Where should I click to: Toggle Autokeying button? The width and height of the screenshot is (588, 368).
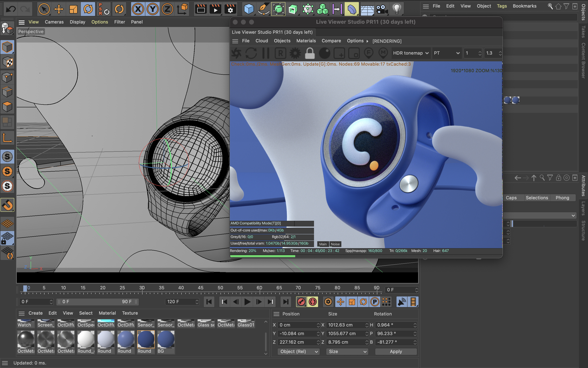313,302
